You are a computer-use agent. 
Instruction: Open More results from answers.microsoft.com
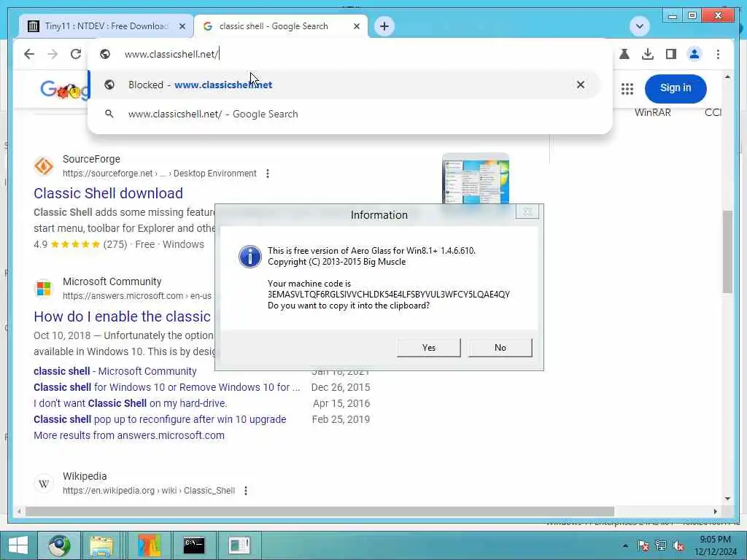coord(128,435)
